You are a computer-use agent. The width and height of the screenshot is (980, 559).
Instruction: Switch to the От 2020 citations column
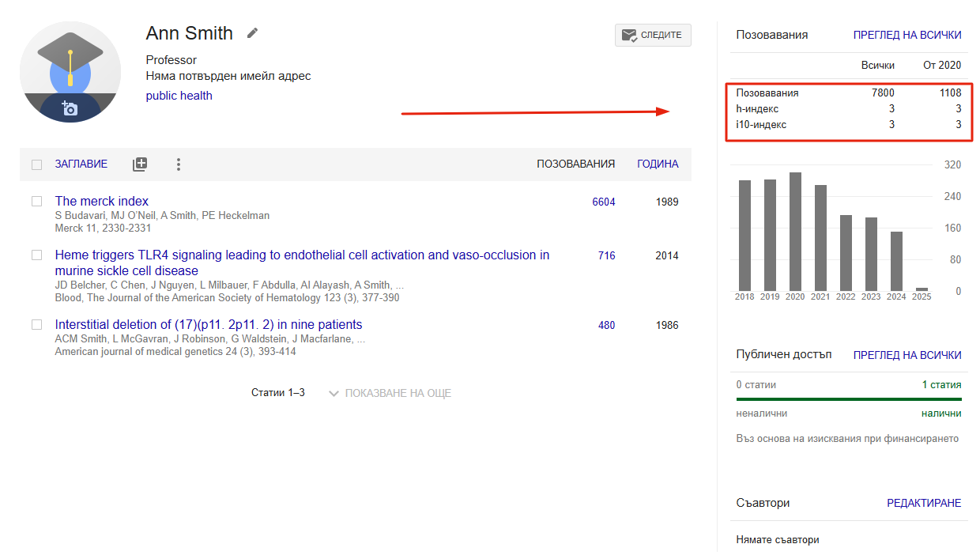point(942,65)
